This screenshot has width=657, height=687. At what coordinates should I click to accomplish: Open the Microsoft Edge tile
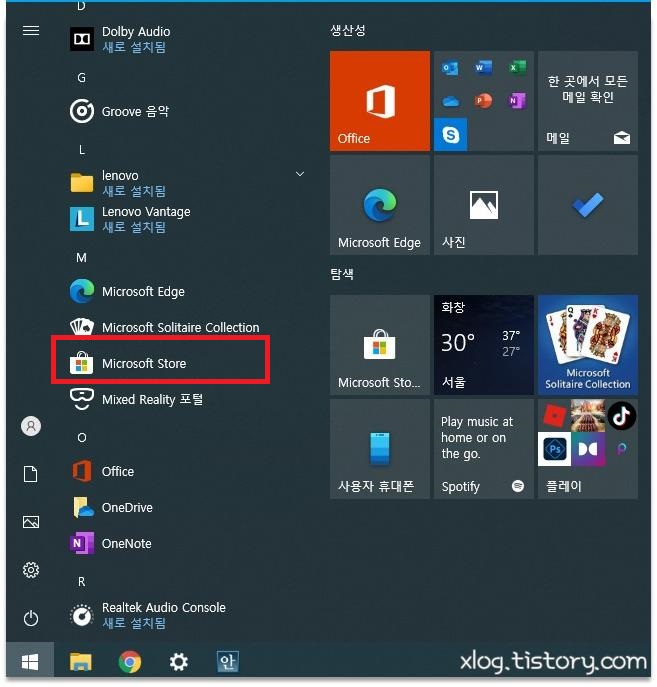pos(380,205)
